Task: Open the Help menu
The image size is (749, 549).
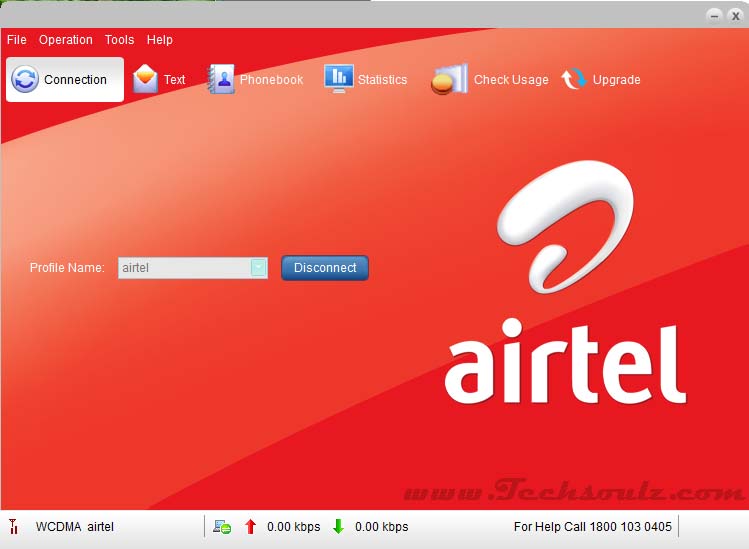Action: (160, 40)
